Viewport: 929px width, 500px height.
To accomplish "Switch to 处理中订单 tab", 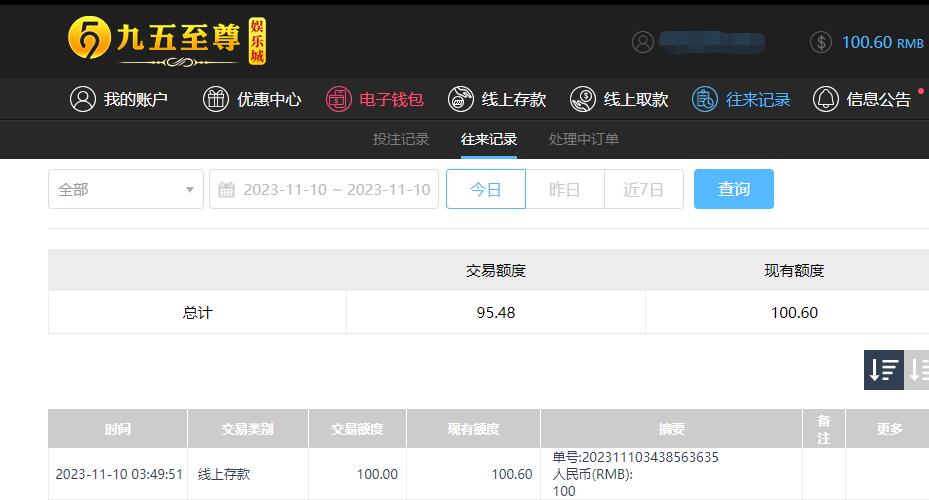I will click(x=584, y=139).
